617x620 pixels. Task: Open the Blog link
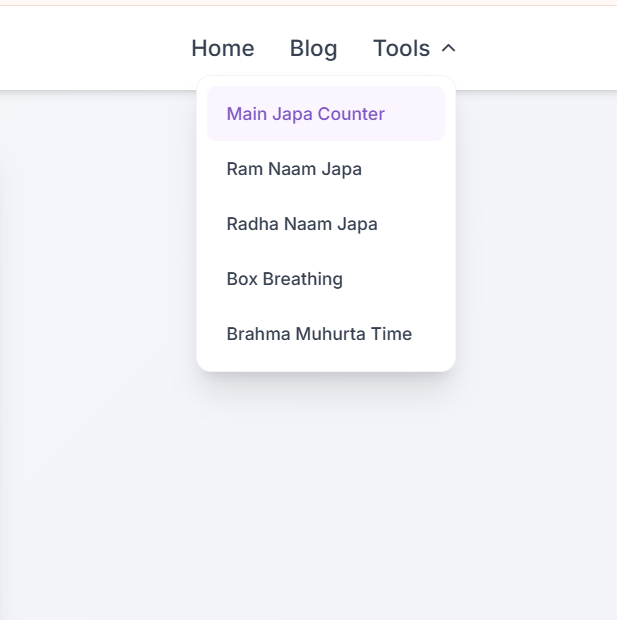pos(313,48)
